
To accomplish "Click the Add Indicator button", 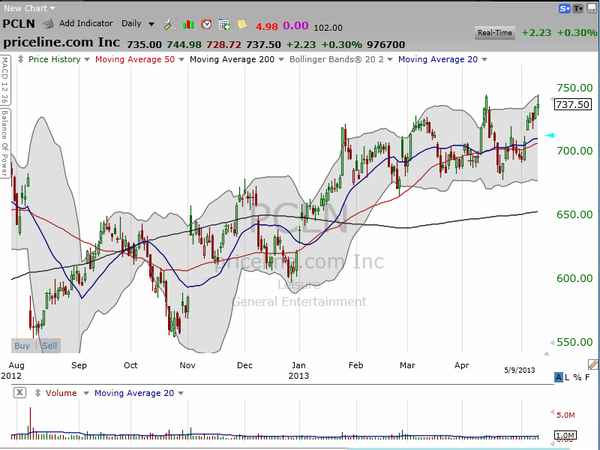I will click(x=86, y=23).
